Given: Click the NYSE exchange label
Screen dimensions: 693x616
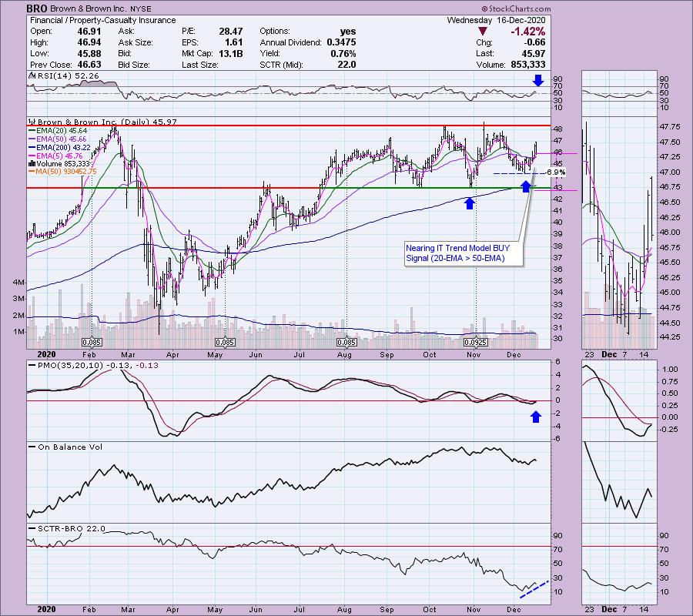Looking at the screenshot, I should click(x=141, y=8).
